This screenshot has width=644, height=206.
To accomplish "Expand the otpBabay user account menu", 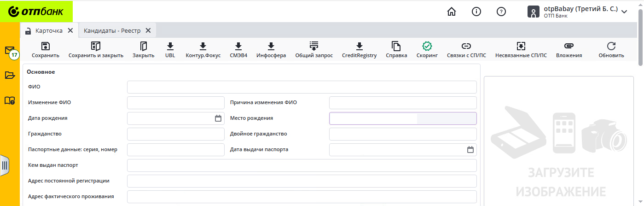I will pos(624,12).
